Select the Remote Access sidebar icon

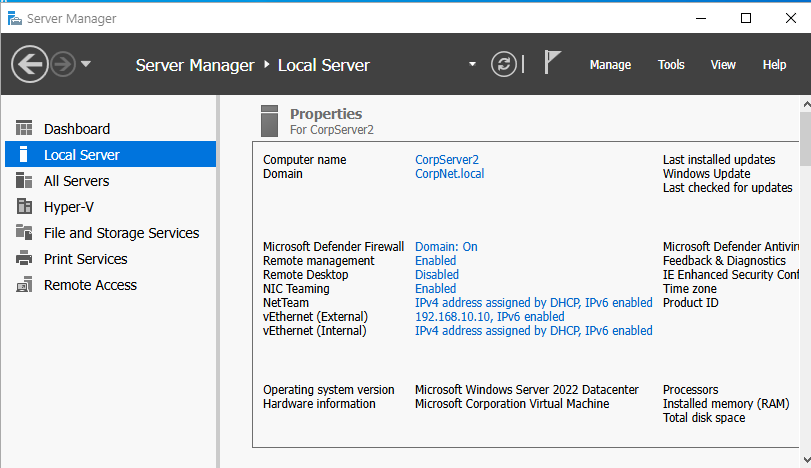(x=25, y=285)
